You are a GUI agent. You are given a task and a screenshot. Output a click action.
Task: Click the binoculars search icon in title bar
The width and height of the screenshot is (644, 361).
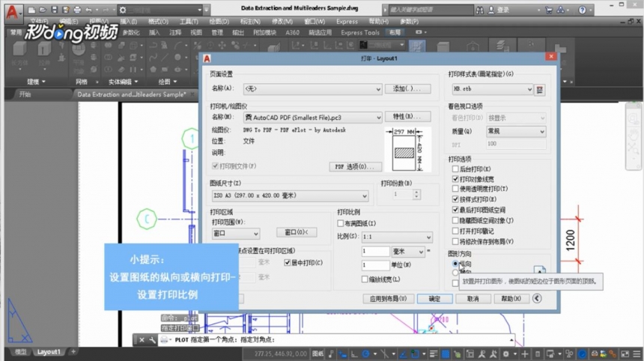(x=480, y=10)
